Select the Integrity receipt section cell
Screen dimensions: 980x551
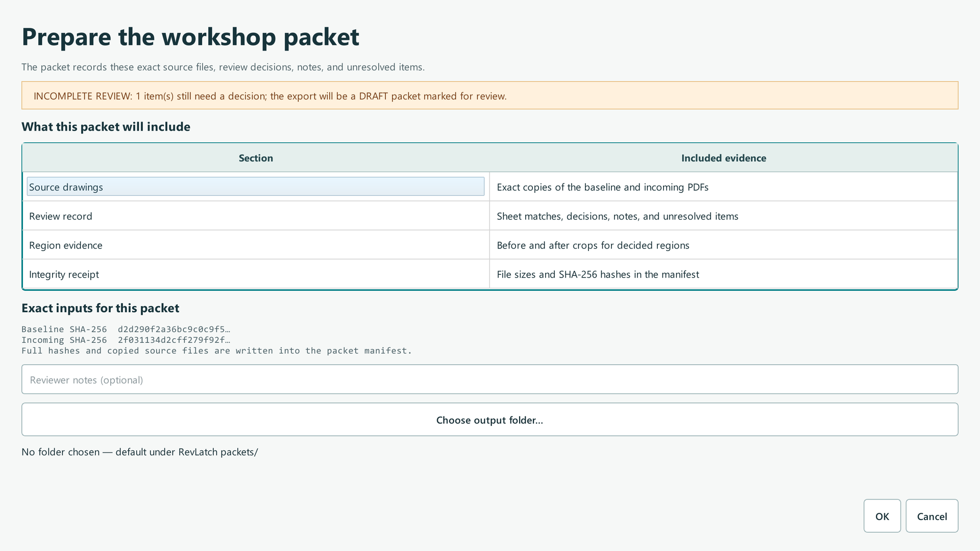click(x=256, y=274)
